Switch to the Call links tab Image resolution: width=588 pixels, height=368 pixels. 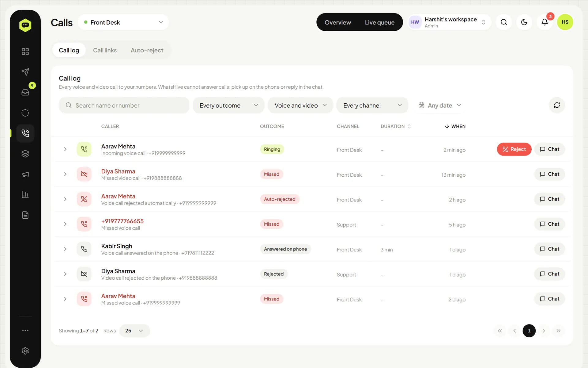click(105, 50)
